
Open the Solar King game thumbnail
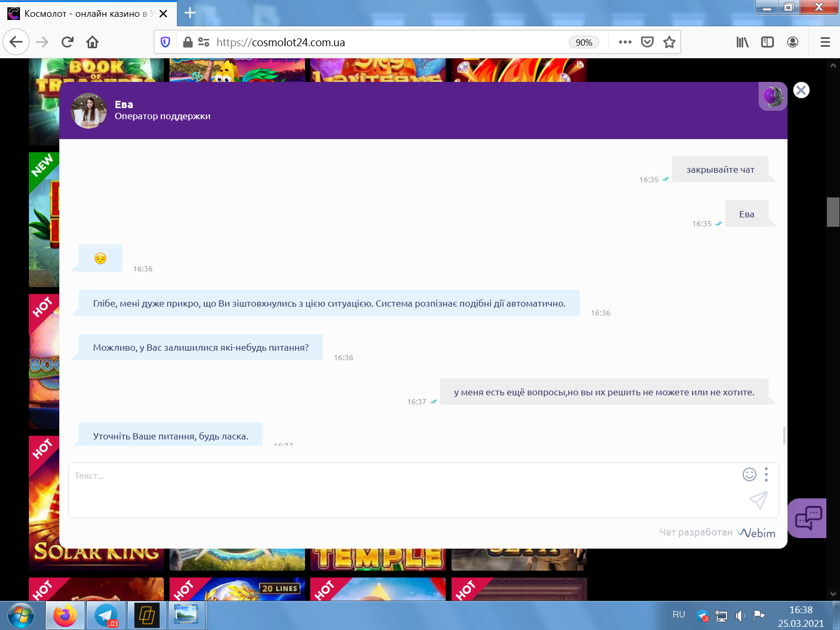(x=97, y=502)
